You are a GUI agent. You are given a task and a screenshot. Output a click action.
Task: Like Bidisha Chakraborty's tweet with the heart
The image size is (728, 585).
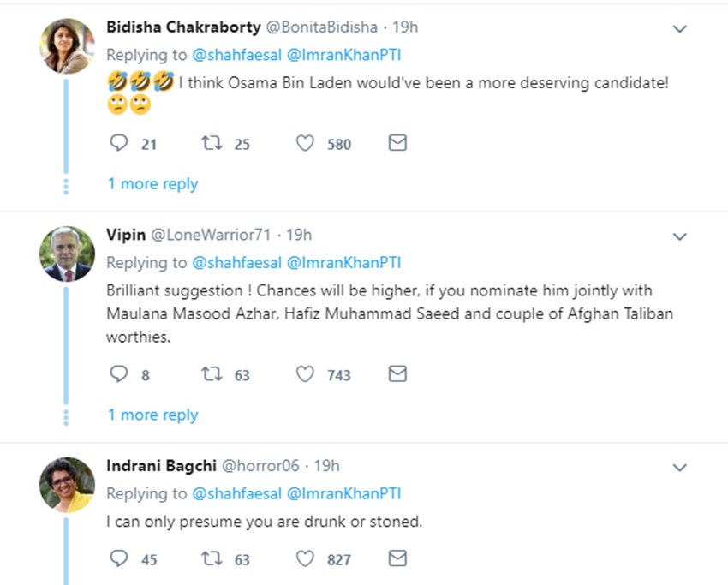(305, 144)
